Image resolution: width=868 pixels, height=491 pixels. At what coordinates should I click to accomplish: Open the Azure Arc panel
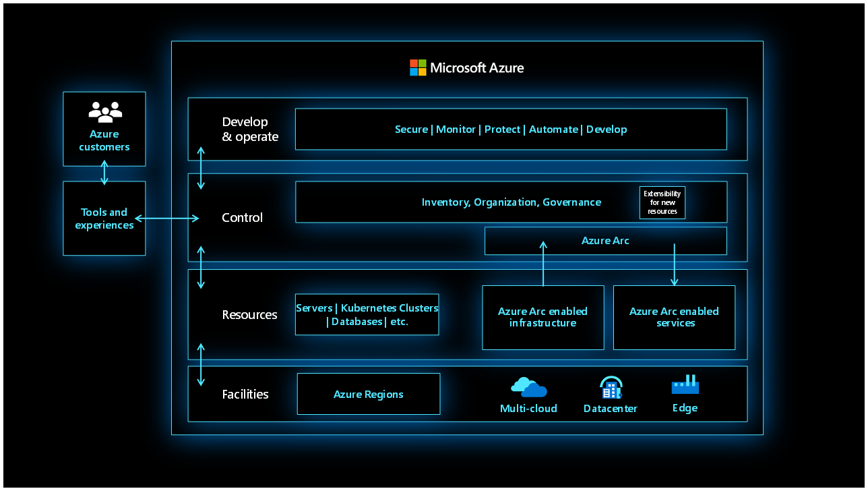[x=605, y=240]
